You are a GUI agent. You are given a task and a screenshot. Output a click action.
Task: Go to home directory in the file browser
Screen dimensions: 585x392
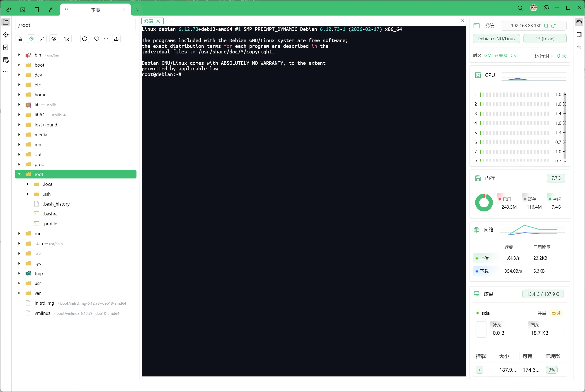[20, 39]
